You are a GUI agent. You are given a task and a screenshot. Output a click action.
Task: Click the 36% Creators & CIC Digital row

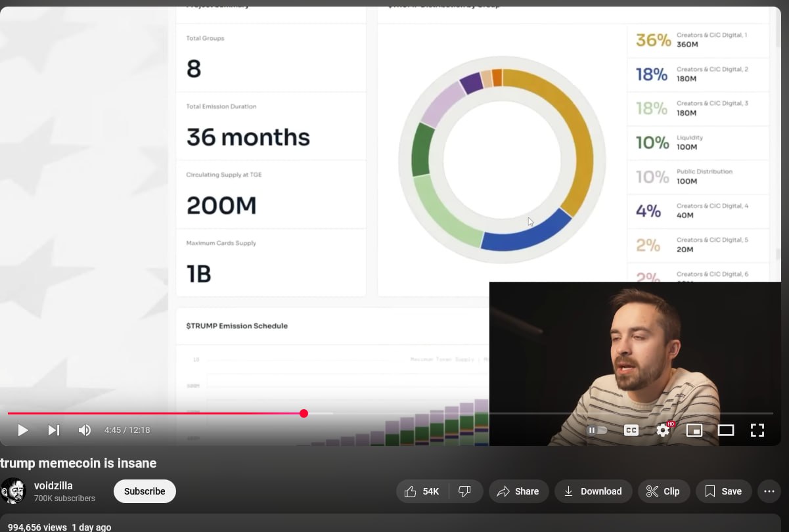[x=698, y=40]
